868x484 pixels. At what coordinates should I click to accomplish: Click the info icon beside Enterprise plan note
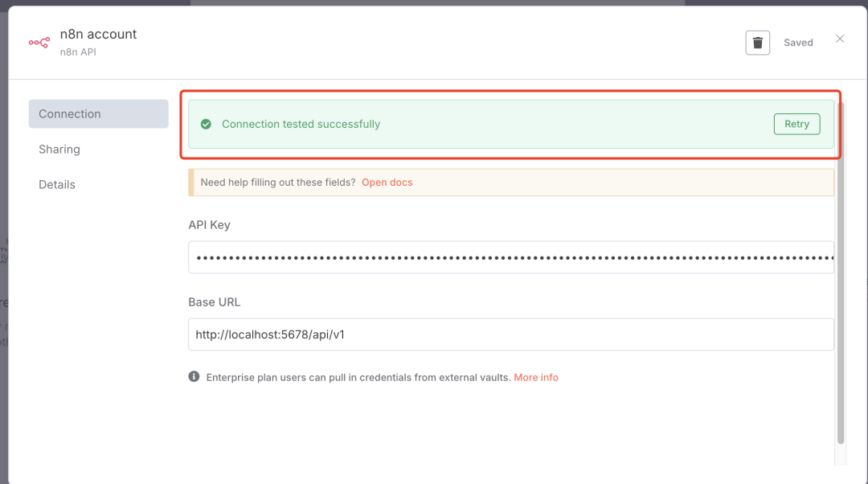(x=194, y=376)
